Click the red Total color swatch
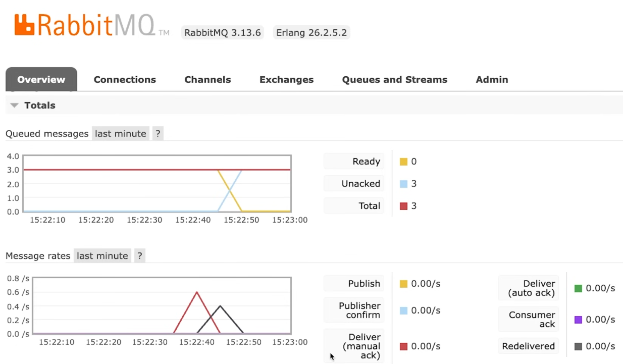 403,206
